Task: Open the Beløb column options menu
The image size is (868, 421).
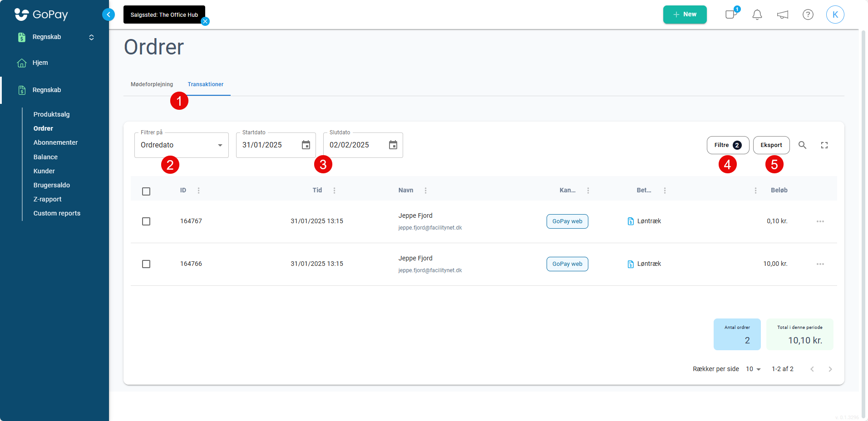Action: pos(756,191)
